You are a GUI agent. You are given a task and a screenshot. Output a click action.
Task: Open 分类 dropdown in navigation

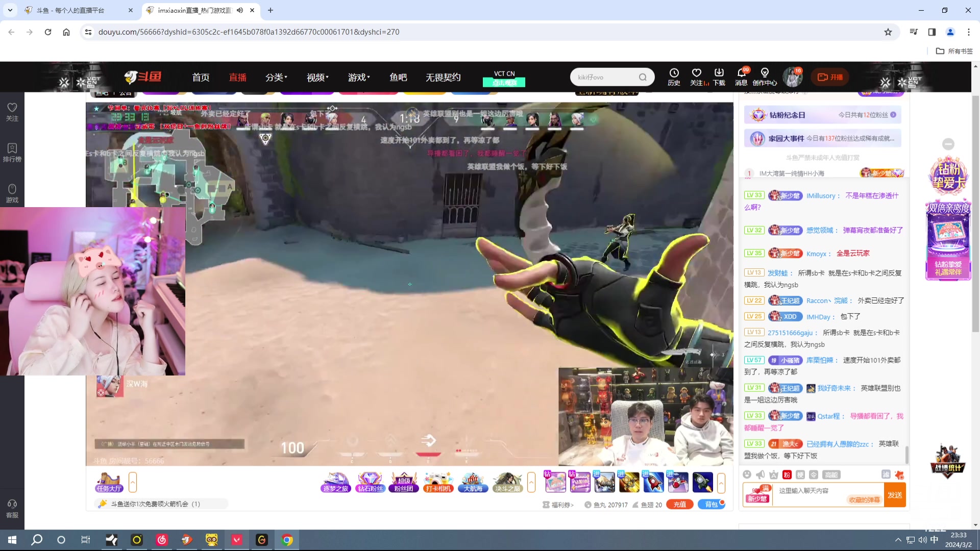(x=276, y=77)
